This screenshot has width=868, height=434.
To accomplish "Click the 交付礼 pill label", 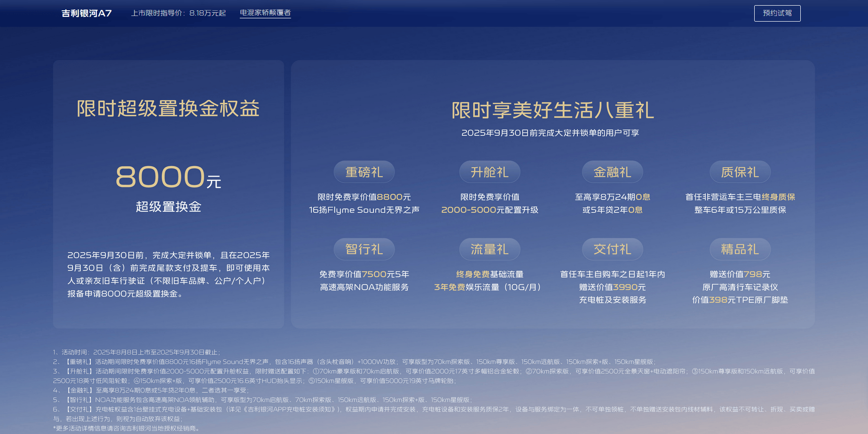I will click(x=612, y=249).
